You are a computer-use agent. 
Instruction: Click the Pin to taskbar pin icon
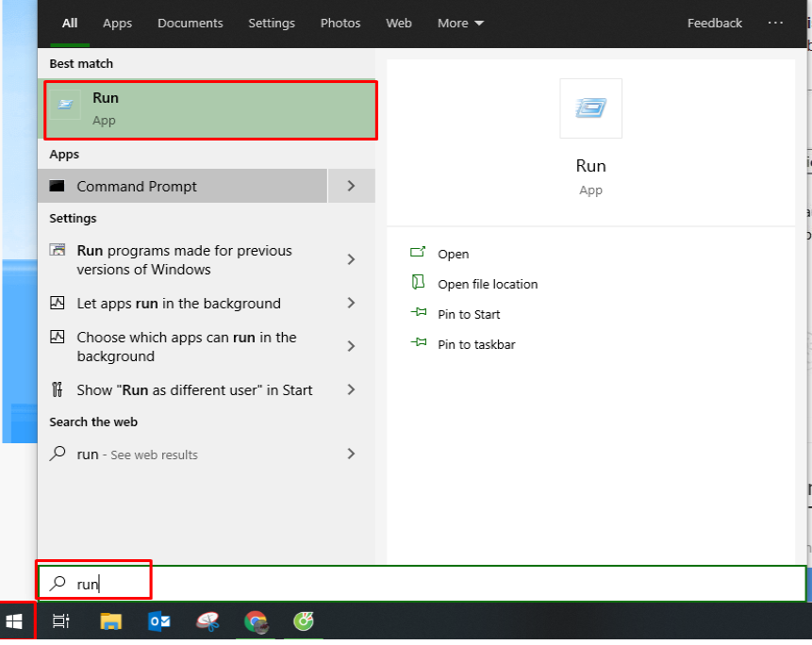pos(419,342)
